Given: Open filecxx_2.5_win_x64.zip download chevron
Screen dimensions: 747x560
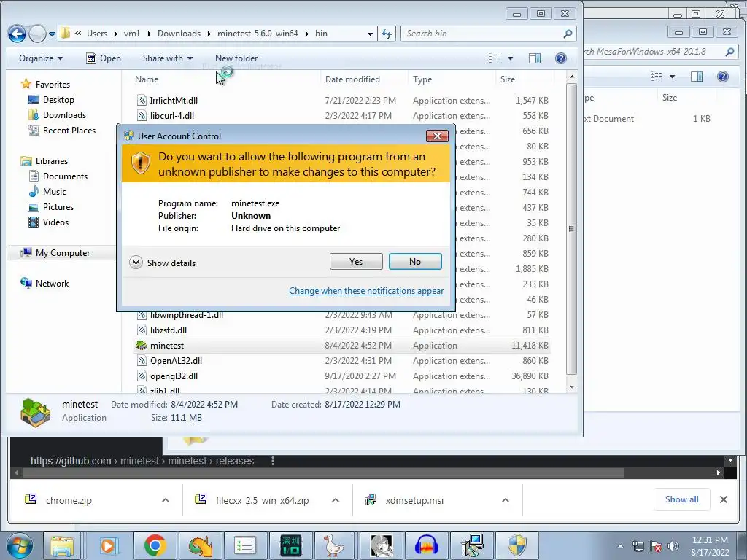Looking at the screenshot, I should pyautogui.click(x=336, y=500).
